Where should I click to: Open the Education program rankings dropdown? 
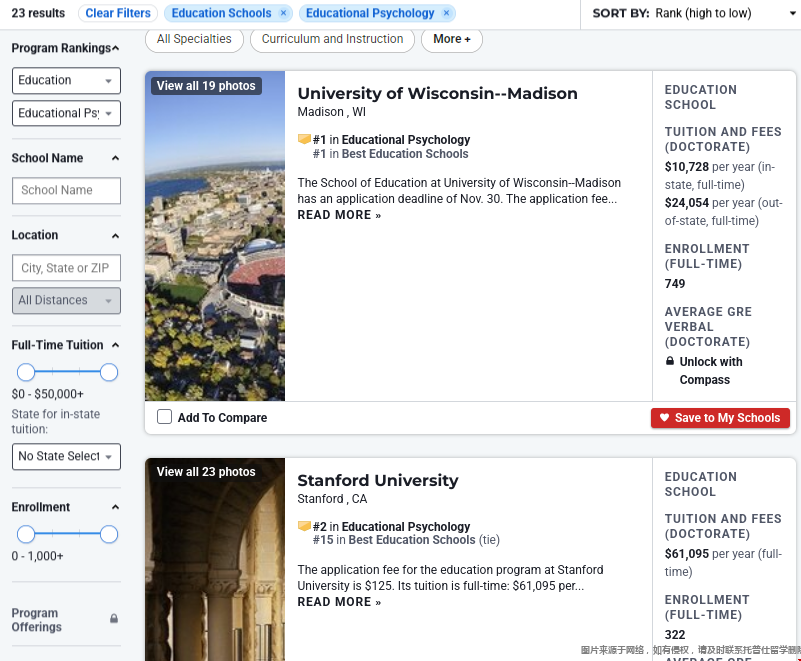66,81
